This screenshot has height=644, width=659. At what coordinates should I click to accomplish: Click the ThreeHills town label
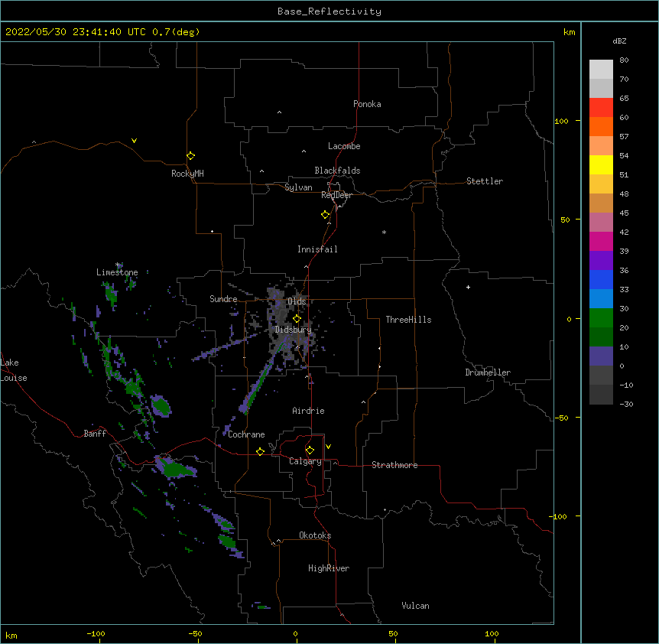click(408, 320)
